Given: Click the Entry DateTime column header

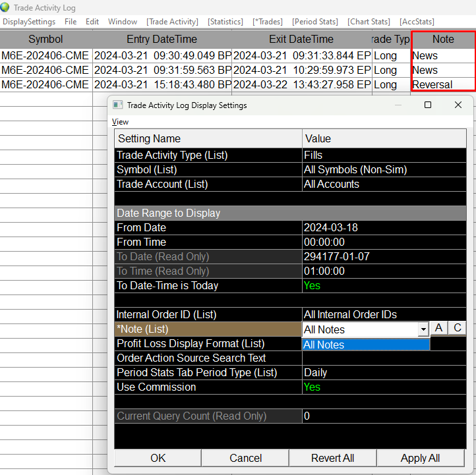Looking at the screenshot, I should click(x=162, y=39).
